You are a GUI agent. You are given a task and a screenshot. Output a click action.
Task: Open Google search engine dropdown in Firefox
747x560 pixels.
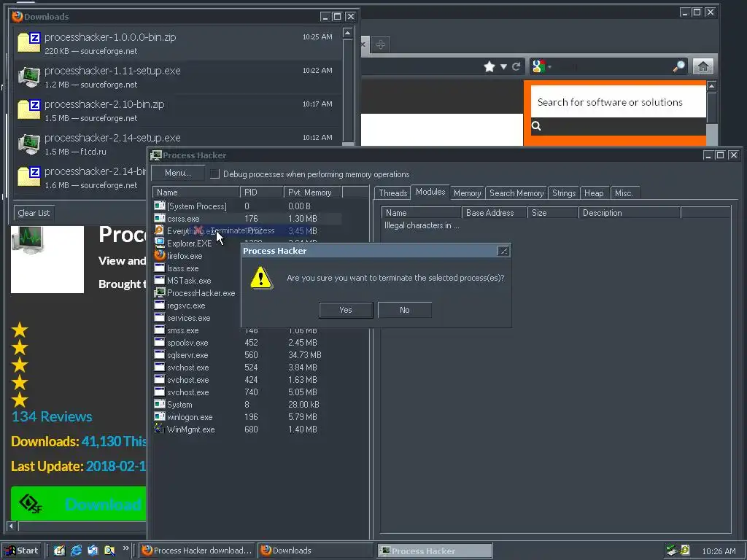coord(541,66)
